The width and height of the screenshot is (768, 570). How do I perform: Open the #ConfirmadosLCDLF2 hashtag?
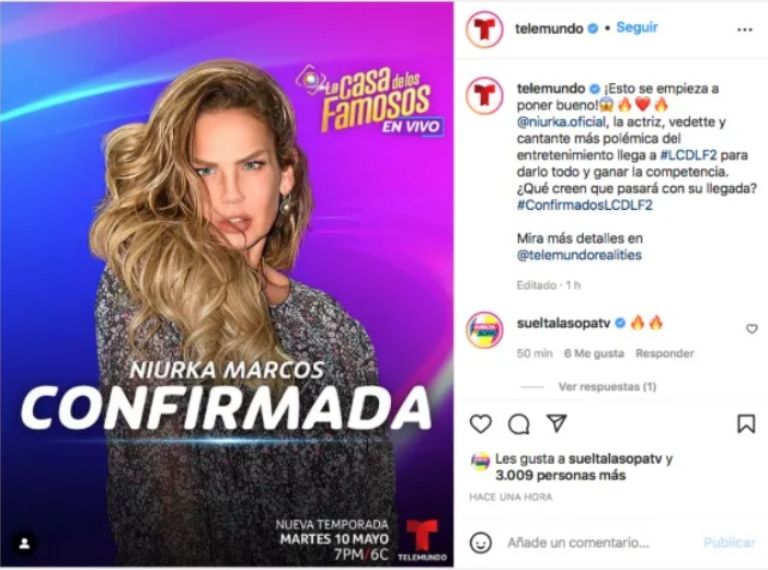pos(584,205)
